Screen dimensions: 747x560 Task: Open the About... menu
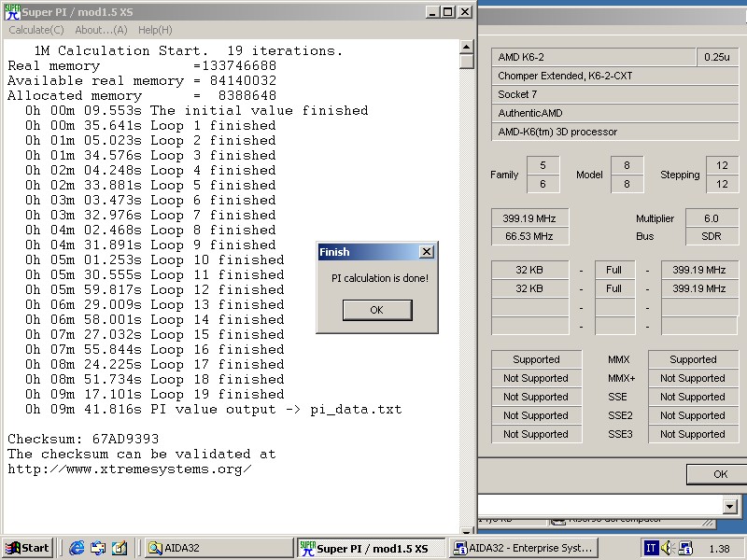(x=102, y=30)
